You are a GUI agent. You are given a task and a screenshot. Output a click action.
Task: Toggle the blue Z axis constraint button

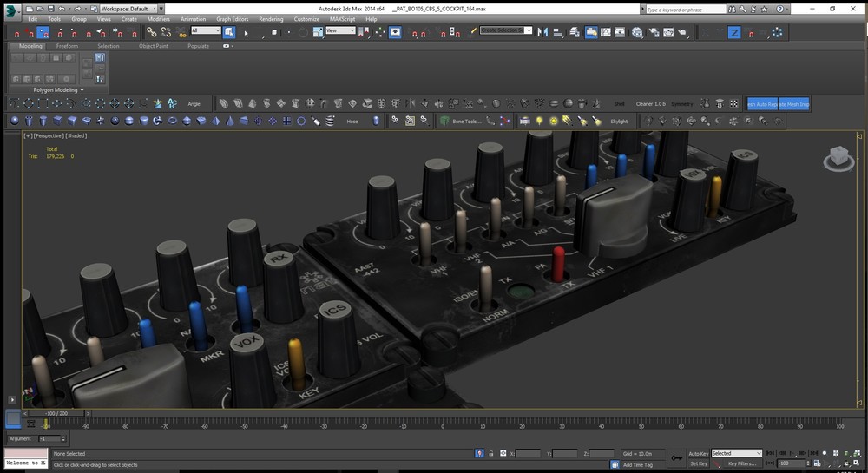coord(734,32)
